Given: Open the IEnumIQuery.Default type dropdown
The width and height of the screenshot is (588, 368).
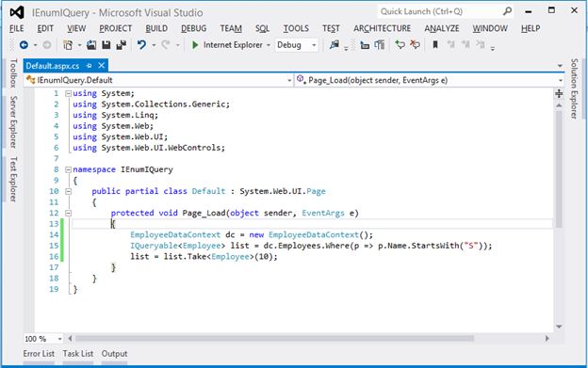Looking at the screenshot, I should [289, 80].
